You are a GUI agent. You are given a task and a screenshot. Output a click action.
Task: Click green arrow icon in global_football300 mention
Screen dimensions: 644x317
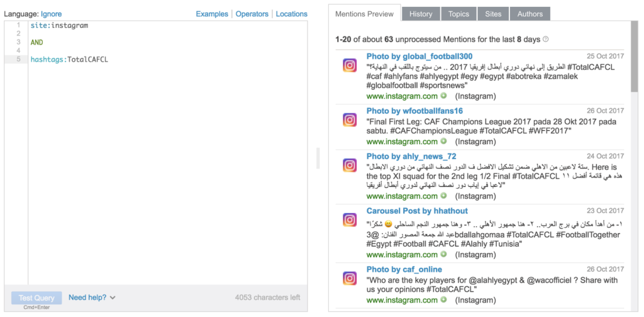443,96
